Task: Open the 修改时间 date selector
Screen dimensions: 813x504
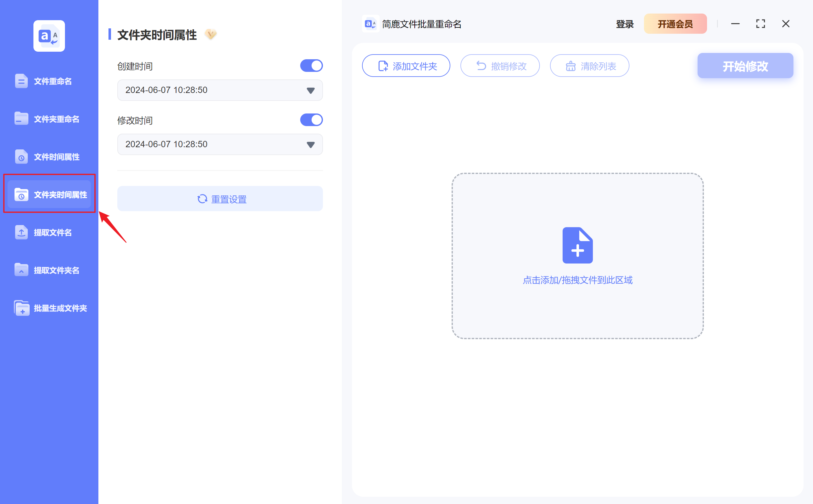Action: pos(310,144)
